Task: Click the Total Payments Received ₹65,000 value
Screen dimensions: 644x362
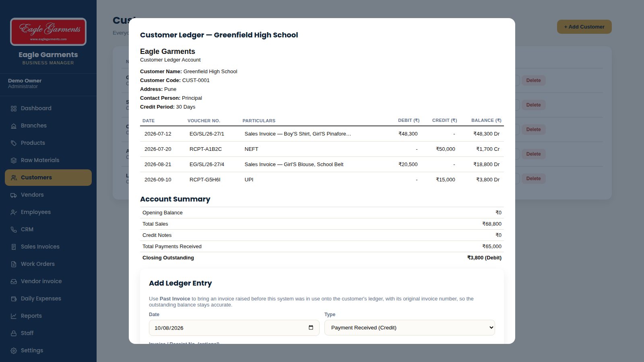Action: 492,247
